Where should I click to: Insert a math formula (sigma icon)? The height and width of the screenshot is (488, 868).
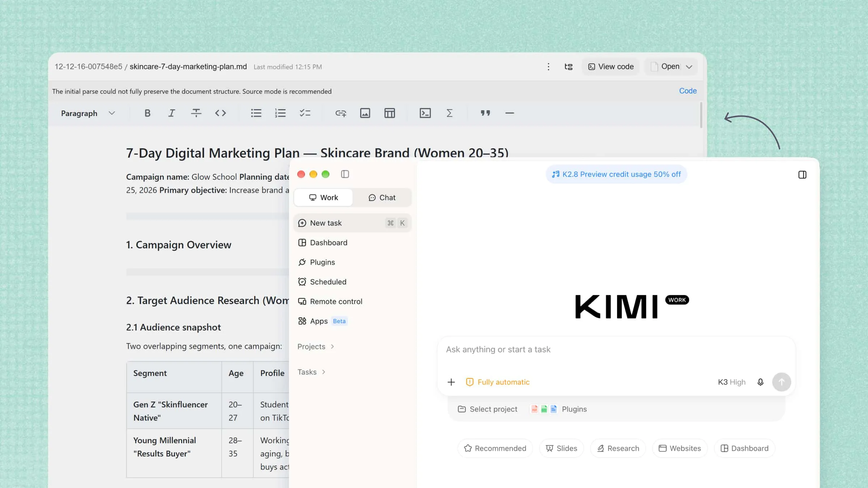point(449,113)
